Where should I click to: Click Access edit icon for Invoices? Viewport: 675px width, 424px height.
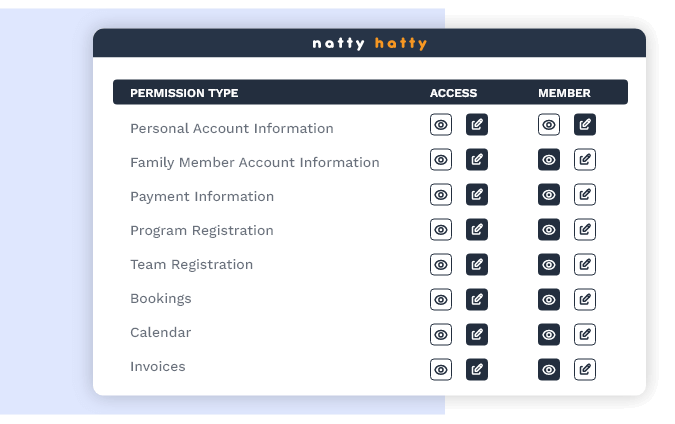pos(477,369)
